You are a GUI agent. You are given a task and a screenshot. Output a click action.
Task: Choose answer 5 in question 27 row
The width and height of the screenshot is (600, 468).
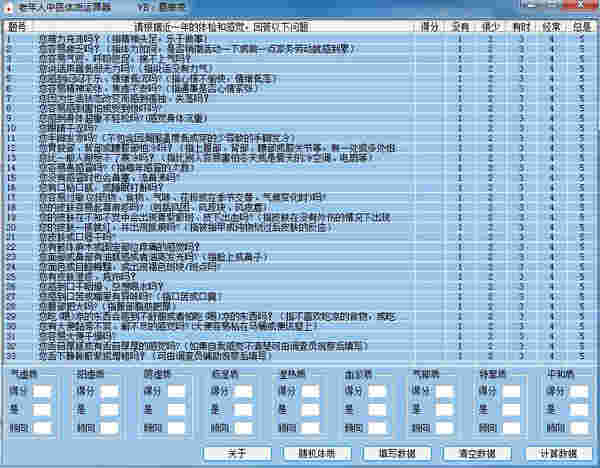[582, 296]
